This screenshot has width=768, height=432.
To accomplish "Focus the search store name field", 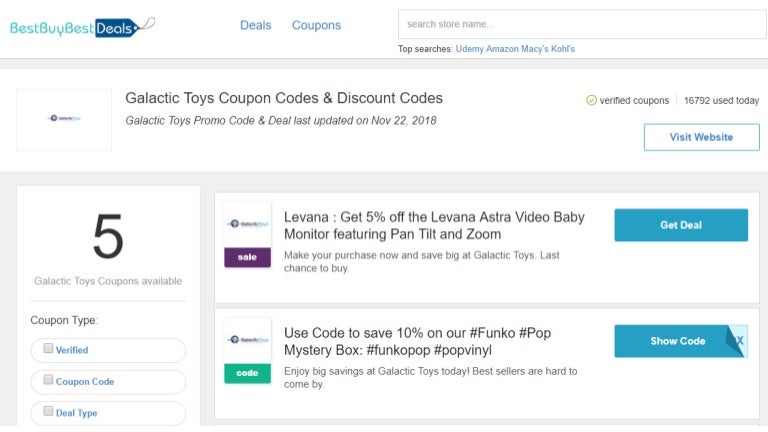I will (581, 24).
